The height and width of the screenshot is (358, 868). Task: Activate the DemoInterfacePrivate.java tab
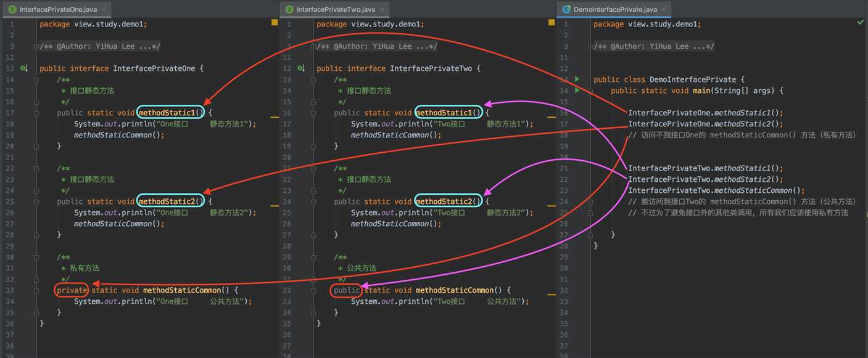[x=613, y=10]
